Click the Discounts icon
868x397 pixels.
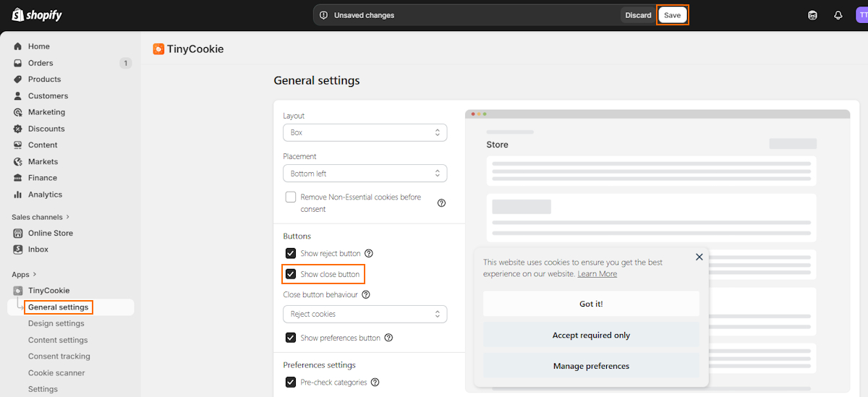(x=18, y=129)
